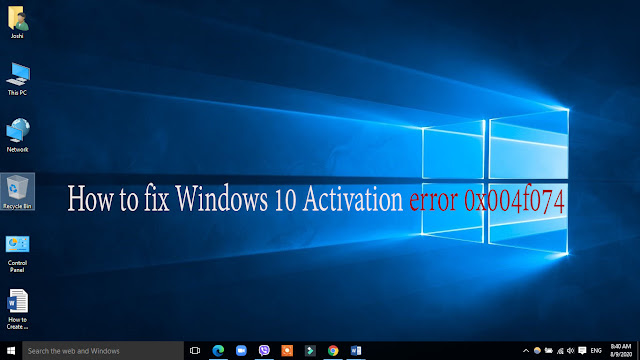Open Zoom from the taskbar

241,351
